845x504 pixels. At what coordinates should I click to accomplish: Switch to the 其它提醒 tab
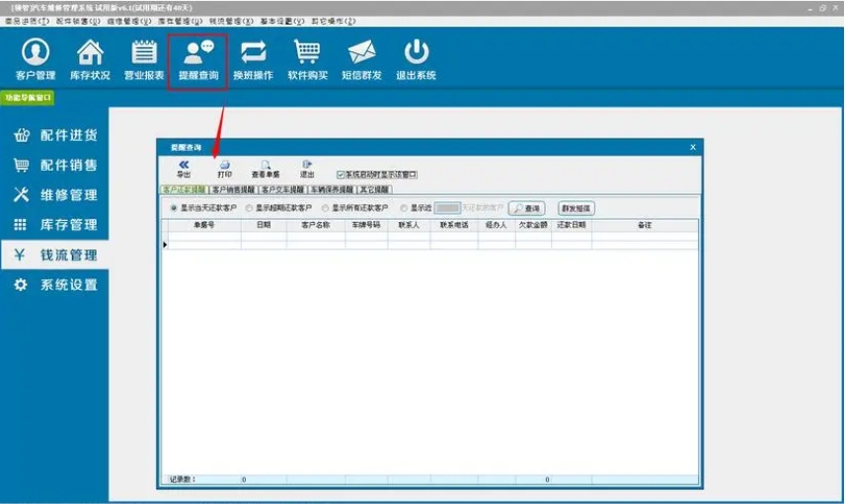tap(374, 189)
